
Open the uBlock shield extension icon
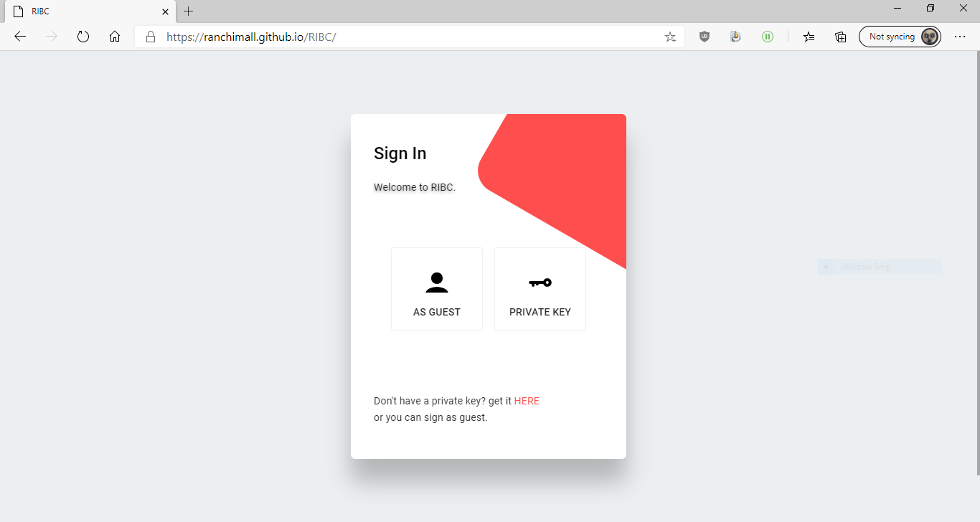705,37
